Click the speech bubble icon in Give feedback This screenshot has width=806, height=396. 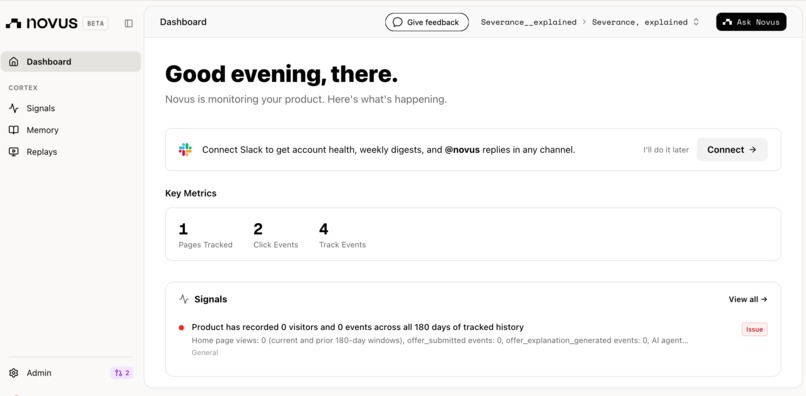[397, 22]
